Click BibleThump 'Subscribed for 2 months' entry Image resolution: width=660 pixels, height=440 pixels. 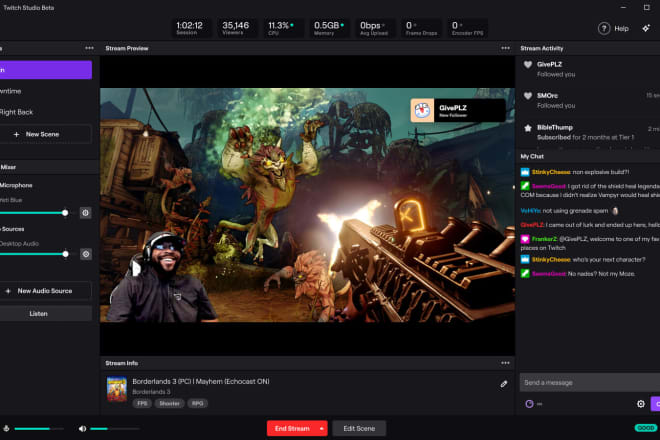click(589, 132)
